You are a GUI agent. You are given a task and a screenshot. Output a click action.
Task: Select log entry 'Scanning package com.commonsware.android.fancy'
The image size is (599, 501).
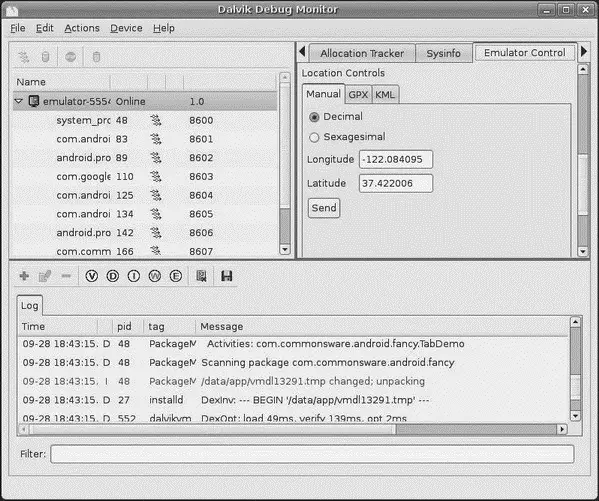pos(293,363)
